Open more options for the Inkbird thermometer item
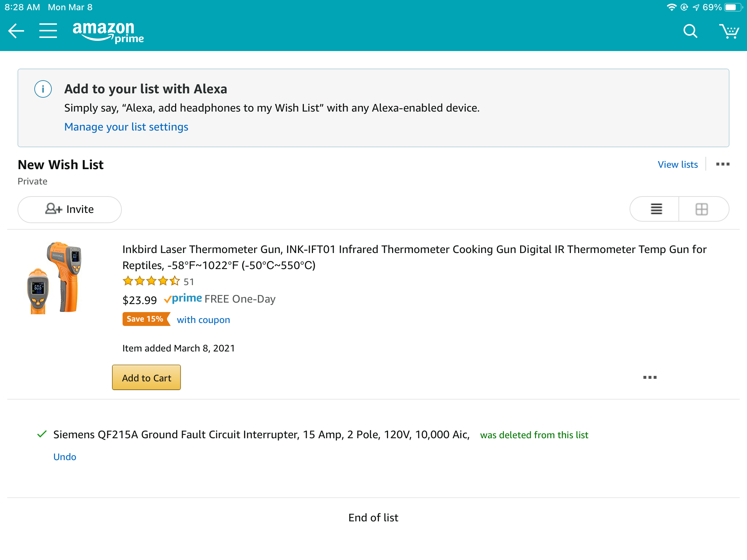747x560 pixels. pos(650,377)
